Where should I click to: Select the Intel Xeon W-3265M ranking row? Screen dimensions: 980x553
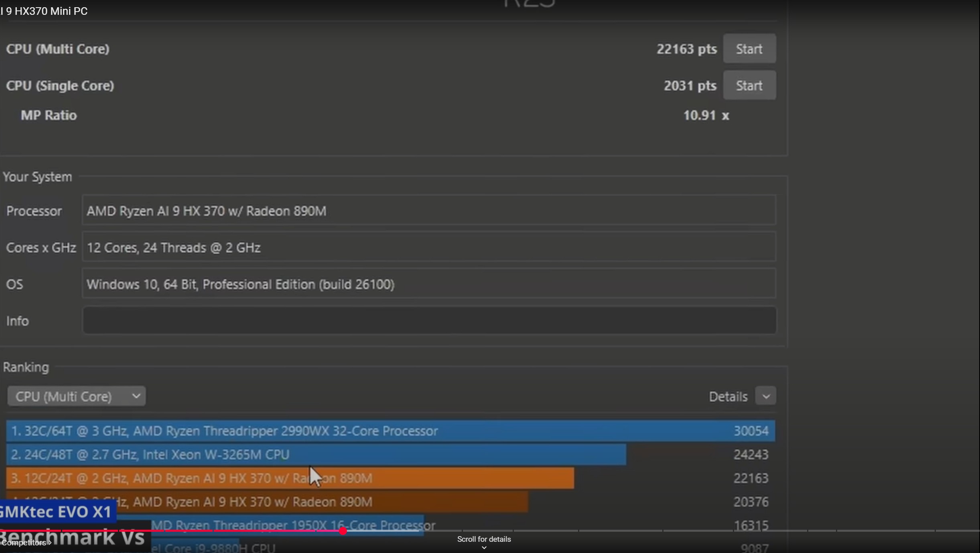(x=390, y=454)
